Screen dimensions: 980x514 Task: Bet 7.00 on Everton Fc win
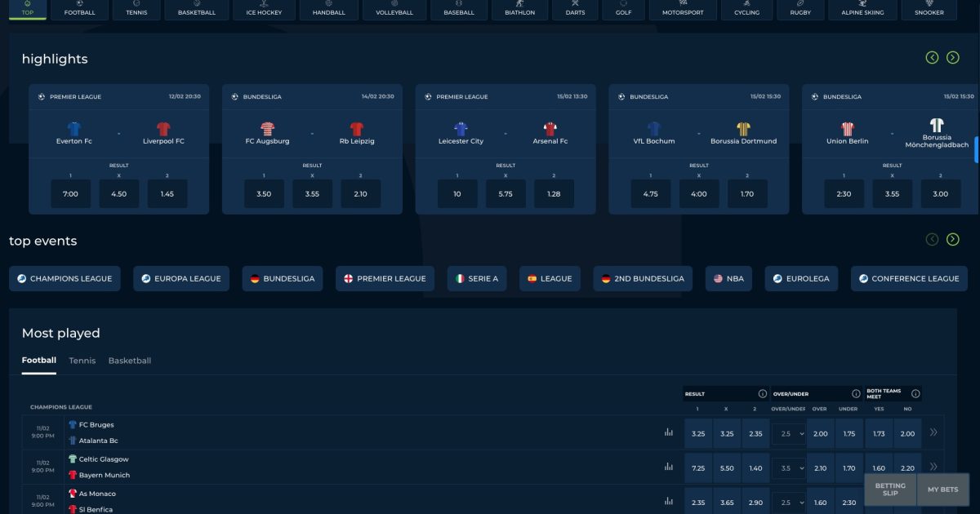71,194
